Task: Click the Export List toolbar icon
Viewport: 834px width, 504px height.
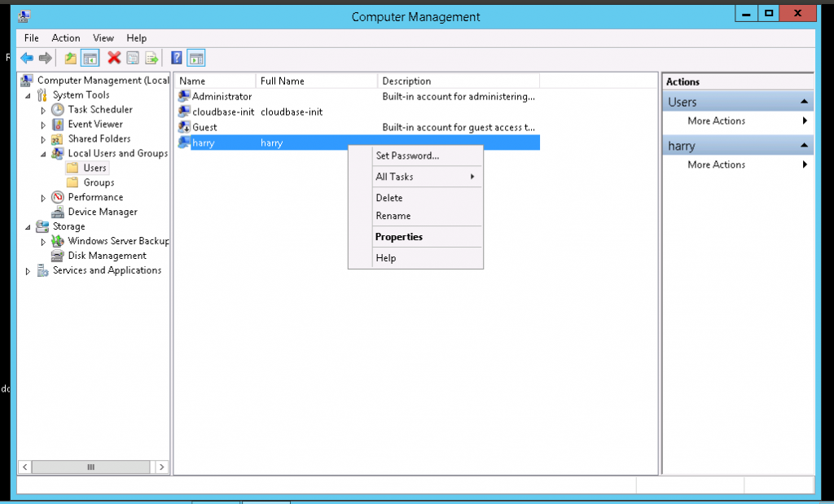Action: [151, 58]
